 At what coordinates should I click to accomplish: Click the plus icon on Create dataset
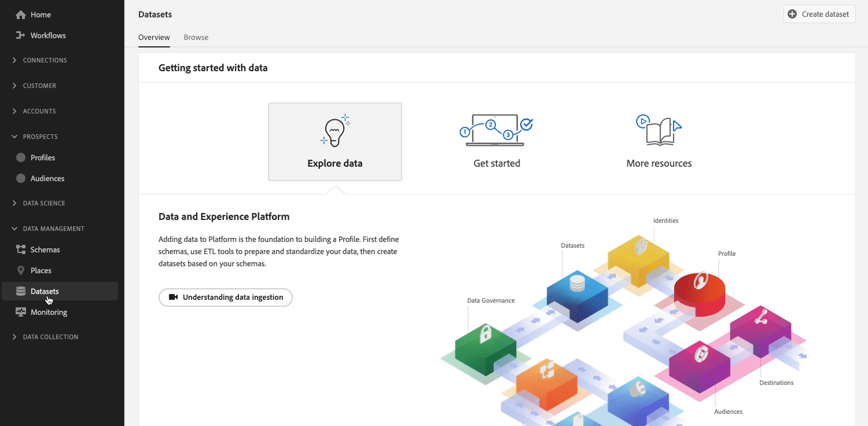792,14
